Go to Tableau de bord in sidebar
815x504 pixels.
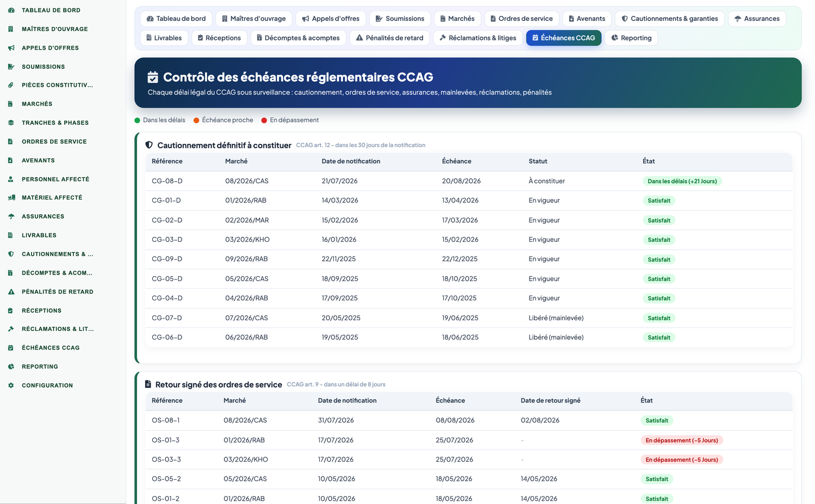tap(51, 10)
